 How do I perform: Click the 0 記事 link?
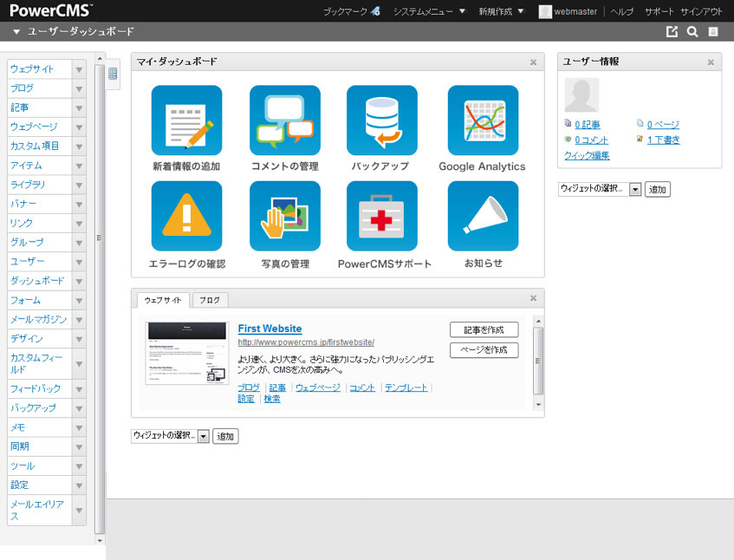(x=588, y=125)
